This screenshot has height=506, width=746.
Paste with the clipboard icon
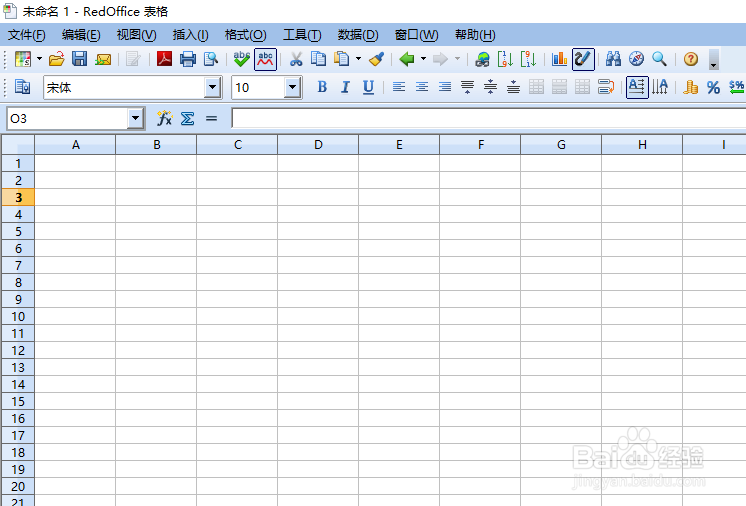342,59
